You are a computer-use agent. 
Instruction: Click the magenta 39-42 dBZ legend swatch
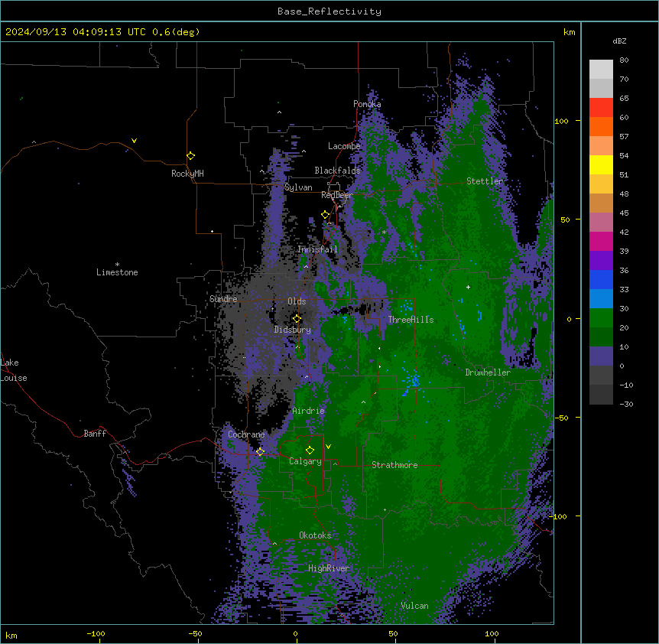(x=601, y=241)
